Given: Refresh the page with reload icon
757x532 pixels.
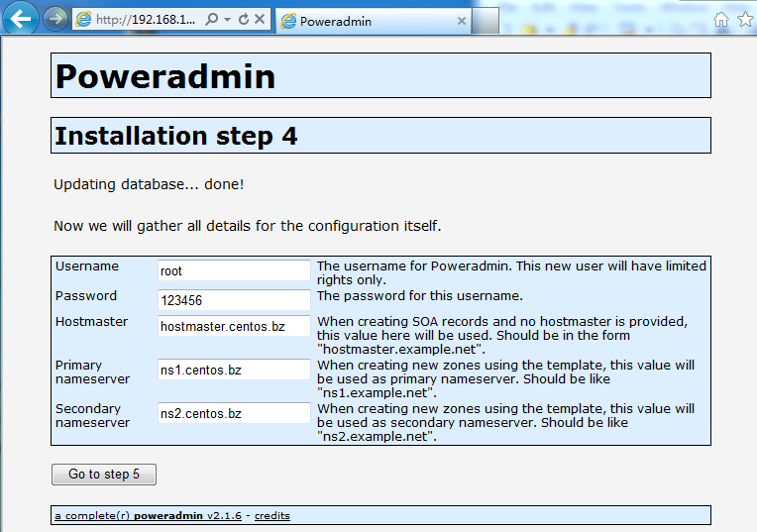Looking at the screenshot, I should coord(244,19).
